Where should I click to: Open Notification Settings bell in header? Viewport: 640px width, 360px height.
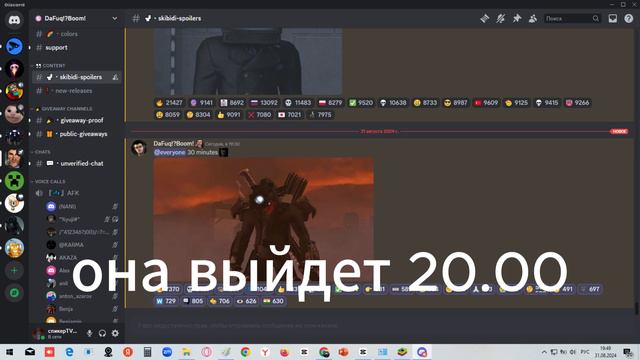500,18
